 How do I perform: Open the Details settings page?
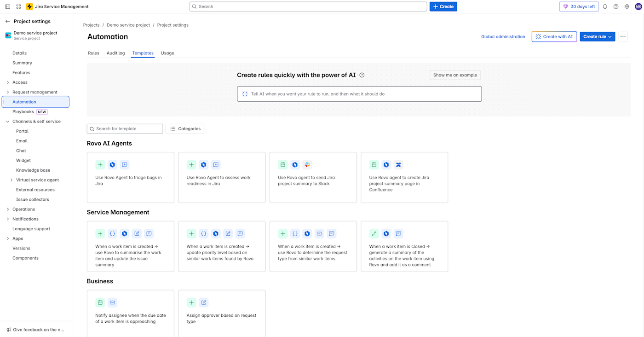20,53
